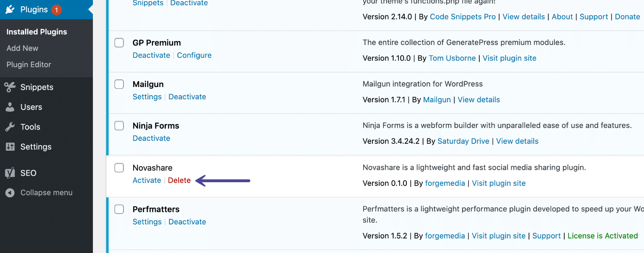Delete the Novashare plugin
Image resolution: width=644 pixels, height=253 pixels.
pos(179,180)
